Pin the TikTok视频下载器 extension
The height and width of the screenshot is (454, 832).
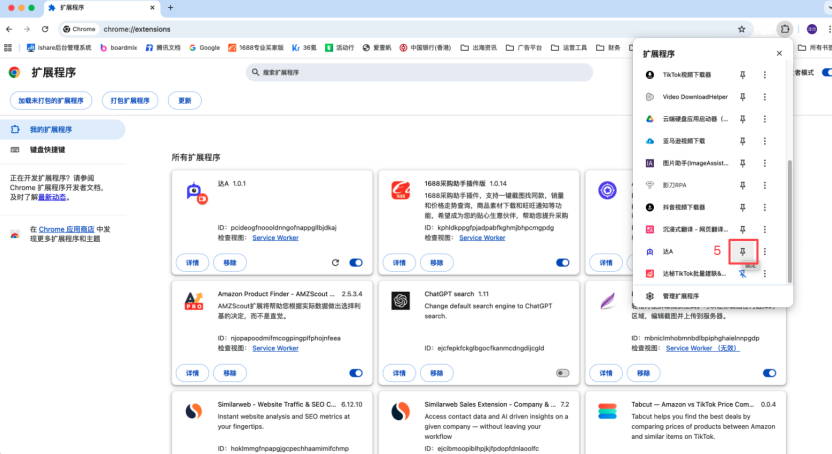pos(742,75)
